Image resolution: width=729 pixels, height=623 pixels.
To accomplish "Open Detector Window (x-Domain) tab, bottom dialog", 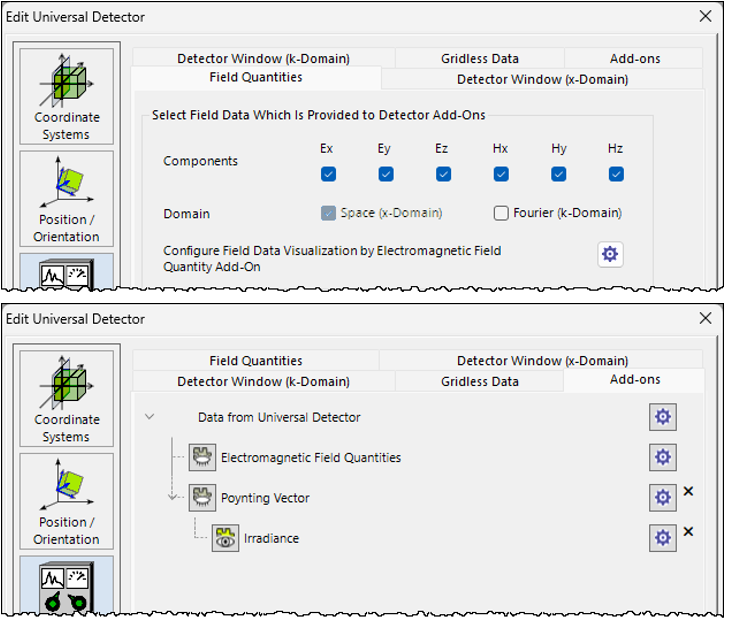I will point(543,361).
